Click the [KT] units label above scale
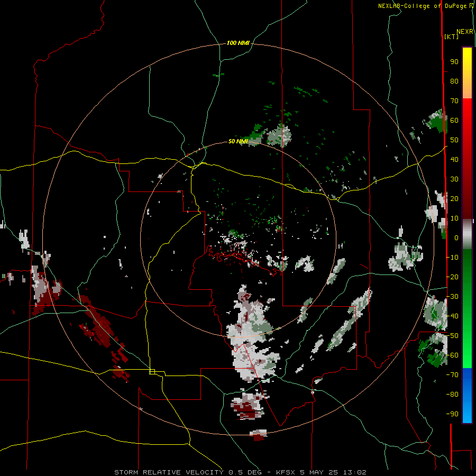 click(x=451, y=36)
